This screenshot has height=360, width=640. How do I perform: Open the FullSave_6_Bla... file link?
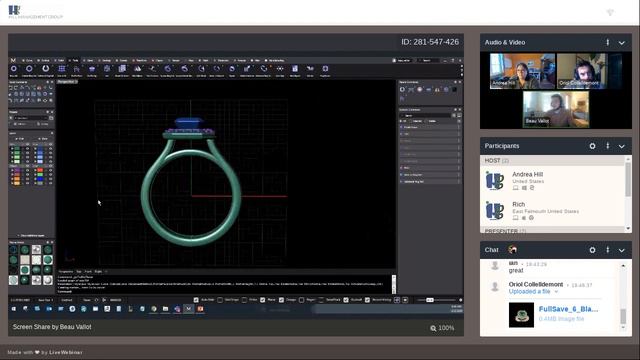pyautogui.click(x=568, y=309)
